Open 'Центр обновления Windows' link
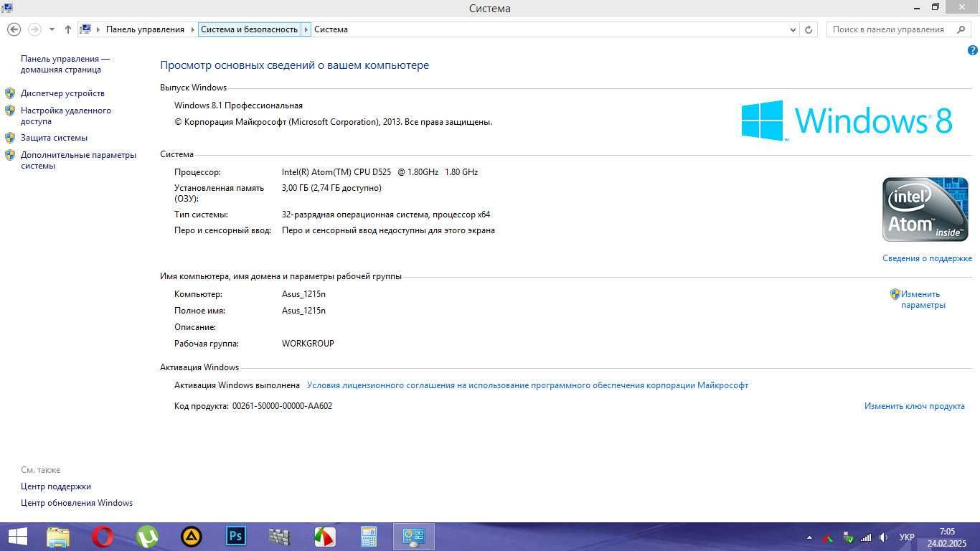Image resolution: width=980 pixels, height=551 pixels. (77, 503)
